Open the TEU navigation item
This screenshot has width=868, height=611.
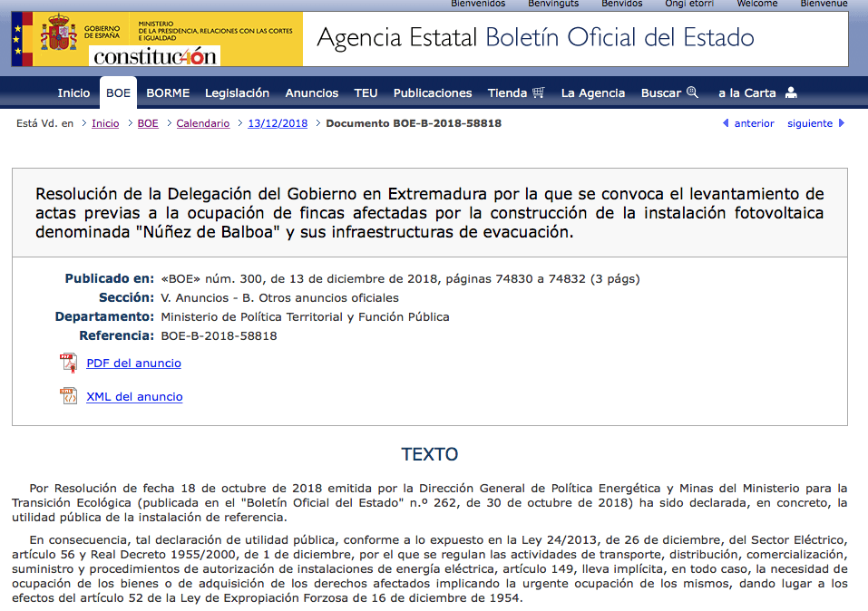366,93
